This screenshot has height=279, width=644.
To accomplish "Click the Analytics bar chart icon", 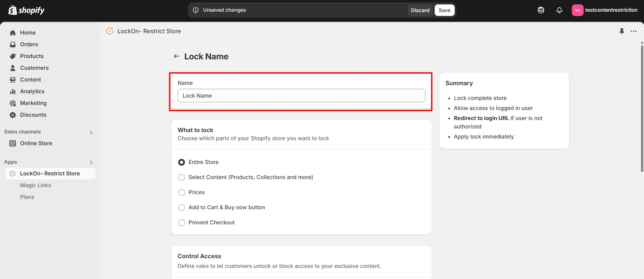I will click(13, 91).
